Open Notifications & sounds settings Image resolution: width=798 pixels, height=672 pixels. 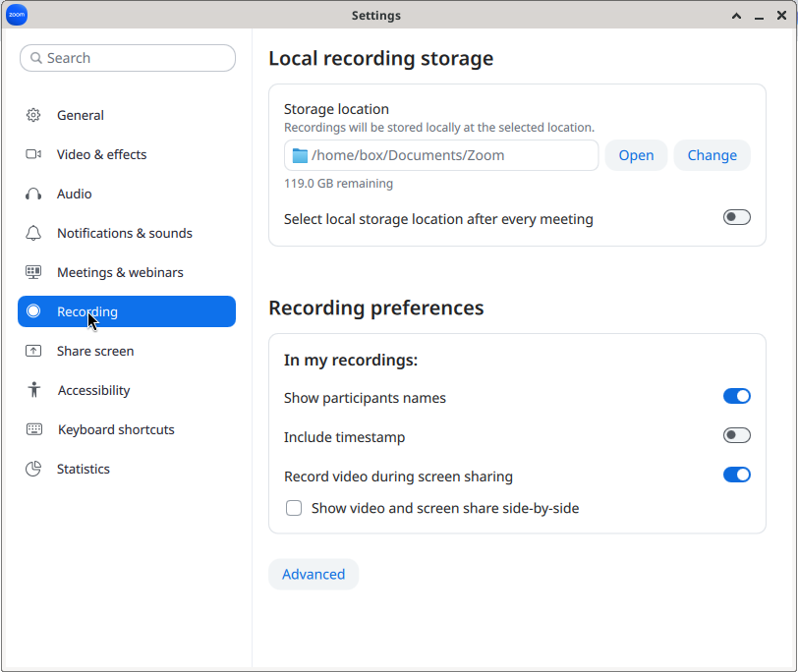(127, 233)
